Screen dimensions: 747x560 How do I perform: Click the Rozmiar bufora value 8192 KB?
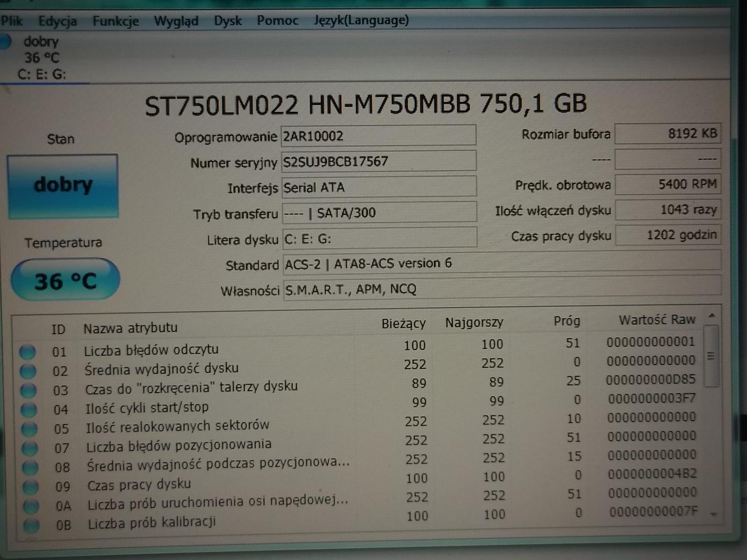pos(668,133)
